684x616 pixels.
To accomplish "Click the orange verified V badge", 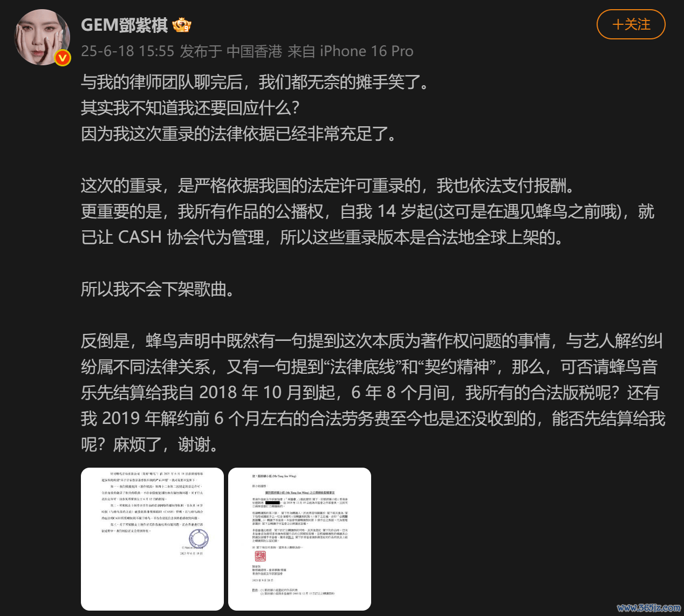I will coord(63,58).
